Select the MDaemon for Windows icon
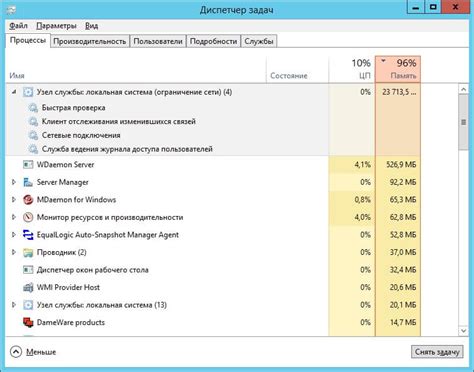Image resolution: width=474 pixels, height=372 pixels. pyautogui.click(x=28, y=200)
